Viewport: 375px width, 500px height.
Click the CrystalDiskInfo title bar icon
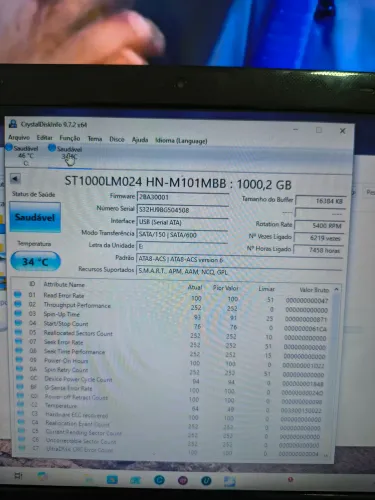pos(13,124)
